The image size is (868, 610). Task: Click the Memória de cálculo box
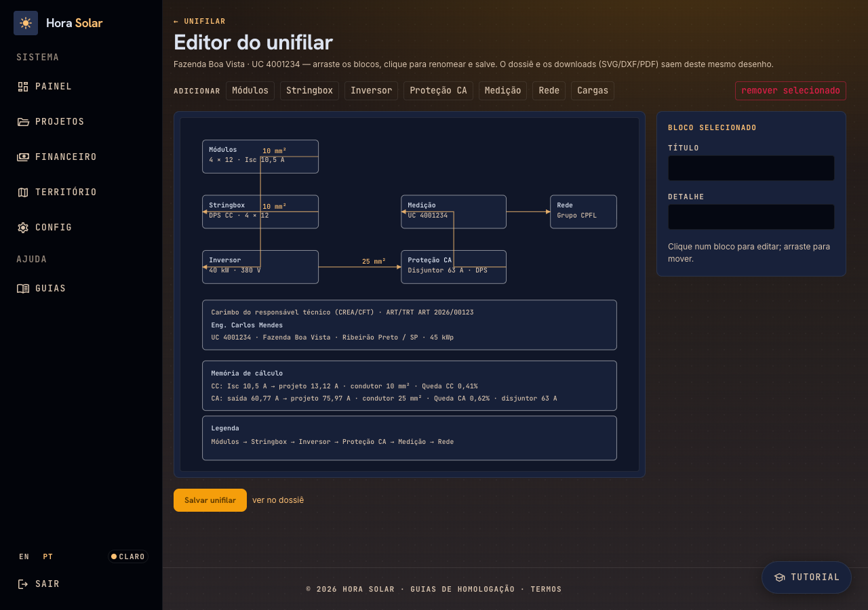coord(410,386)
